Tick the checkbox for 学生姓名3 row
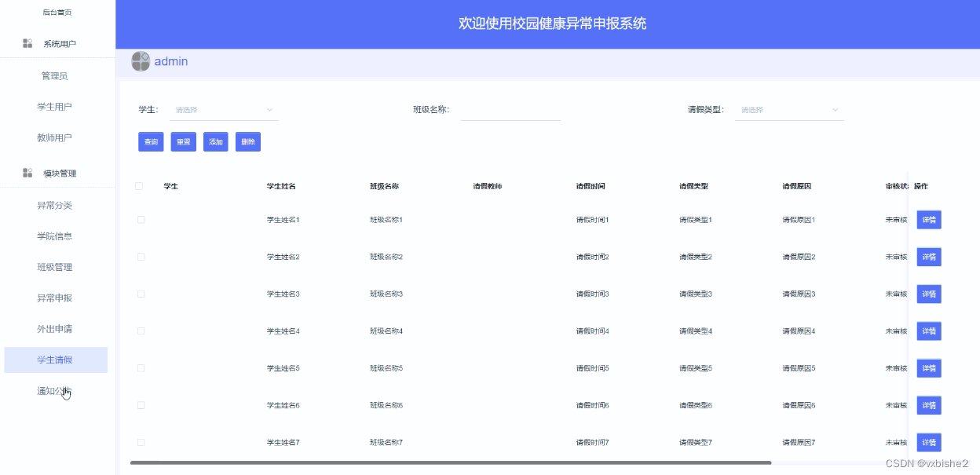The width and height of the screenshot is (980, 475). coord(141,294)
